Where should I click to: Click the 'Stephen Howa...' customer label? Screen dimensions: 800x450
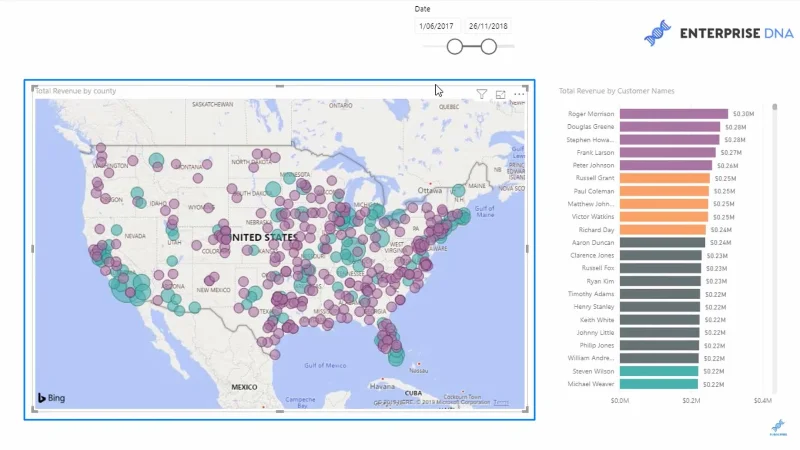[590, 140]
